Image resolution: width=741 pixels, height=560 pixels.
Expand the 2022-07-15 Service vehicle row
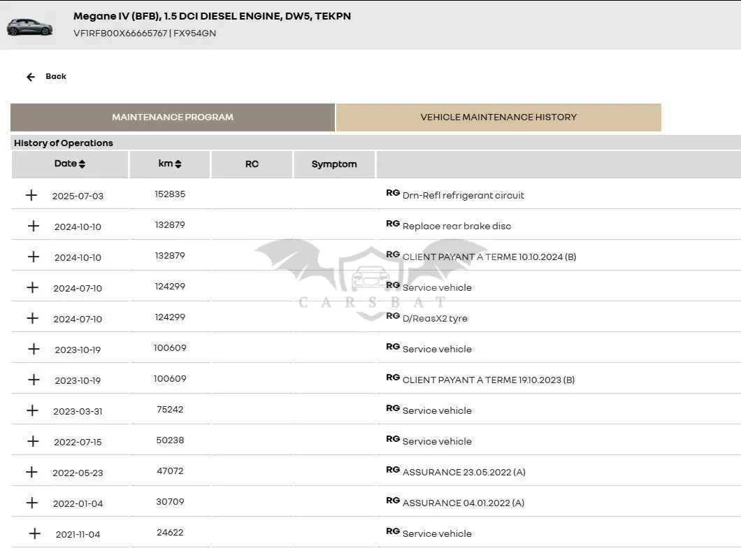(33, 441)
